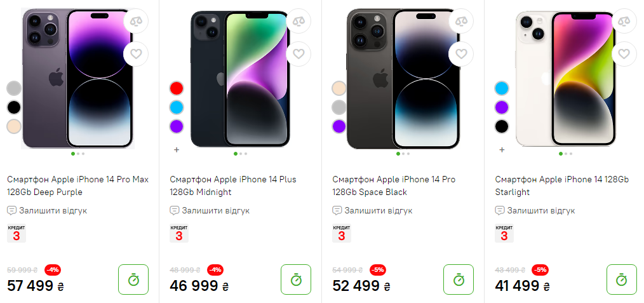Choose the red color for iPhone 14 Plus
Screen dimensions: 644x303
pos(177,88)
